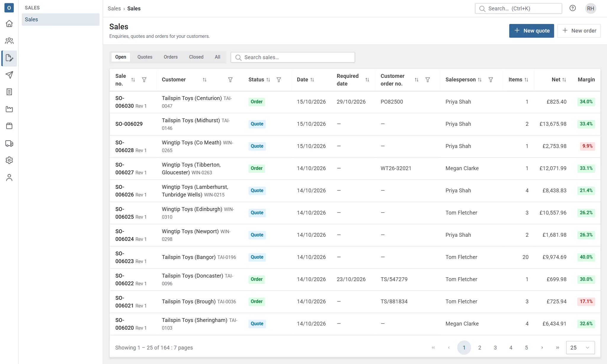Viewport: 607px width, 364px height.
Task: Click the global Search (Ctrl+K) field
Action: pos(518,9)
